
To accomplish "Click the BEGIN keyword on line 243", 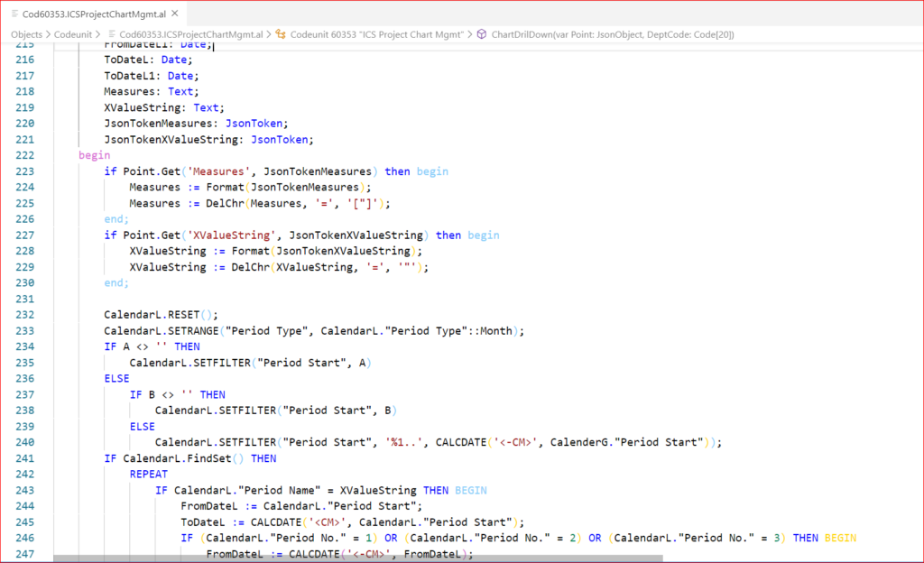I will click(x=471, y=490).
